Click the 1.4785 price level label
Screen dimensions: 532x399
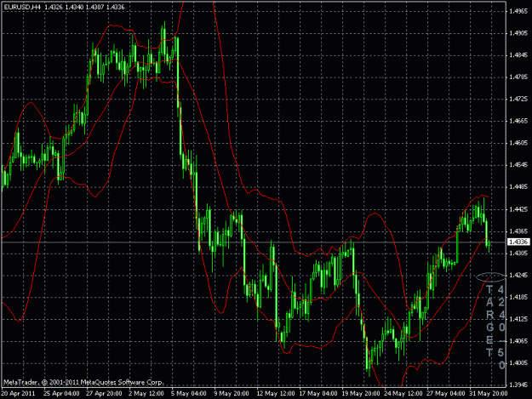[518, 77]
